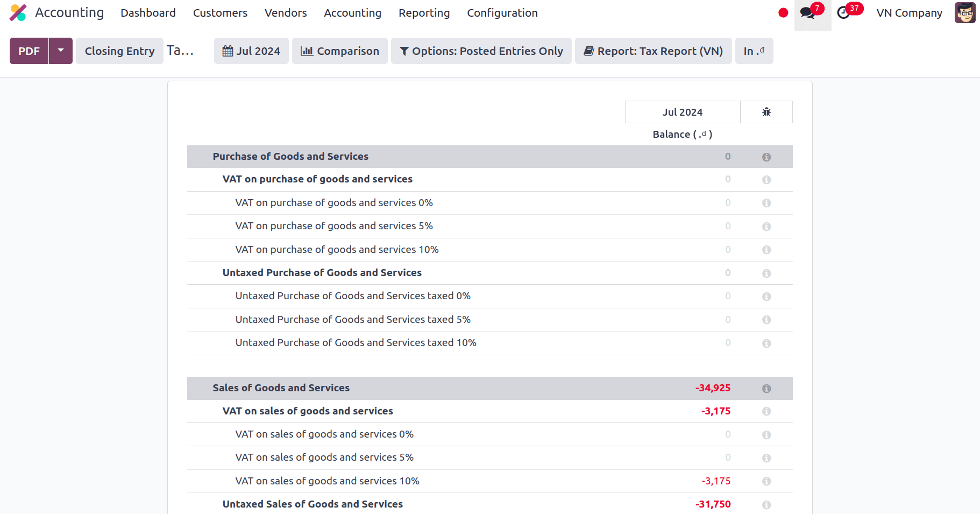
Task: Click info icon for Purchase of Goods and Services
Action: click(x=766, y=157)
